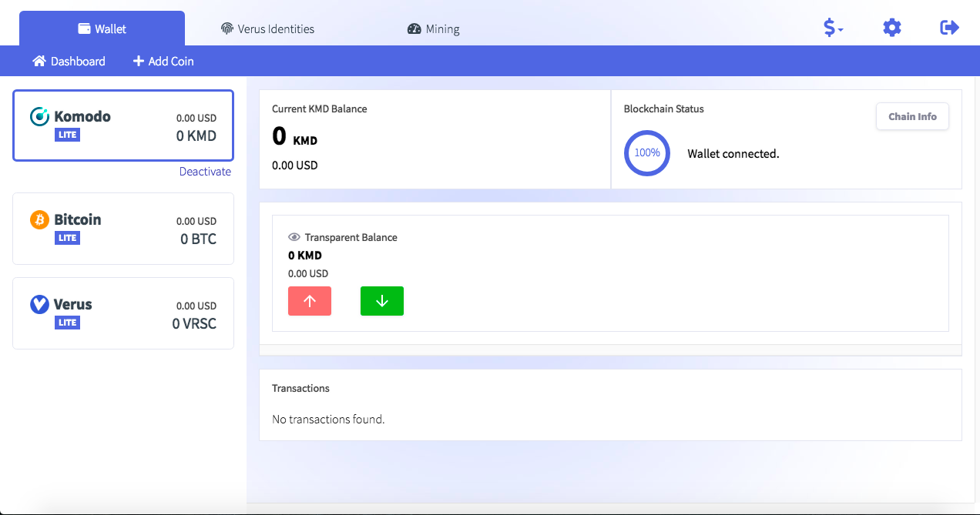Viewport: 980px width, 515px height.
Task: Click the Komodo LITE badge
Action: click(x=68, y=135)
